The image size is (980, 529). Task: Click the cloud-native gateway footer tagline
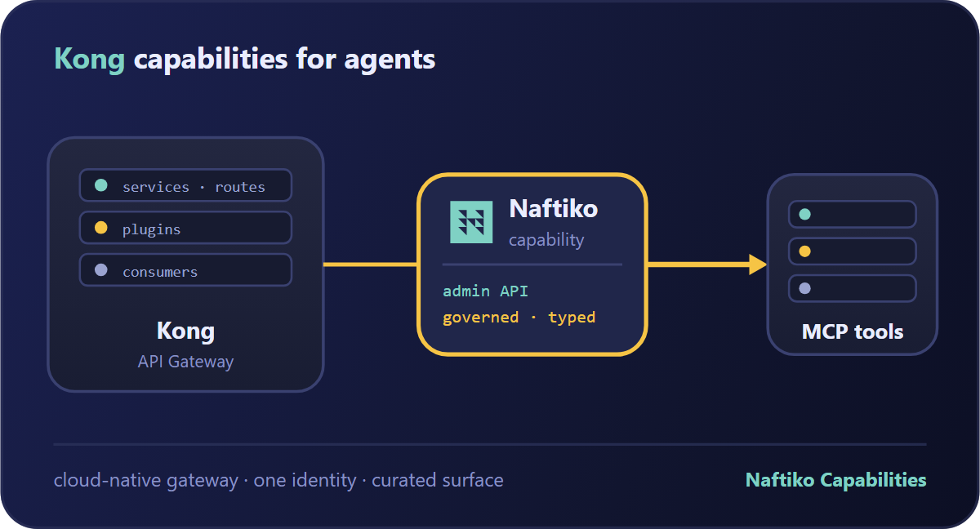278,480
